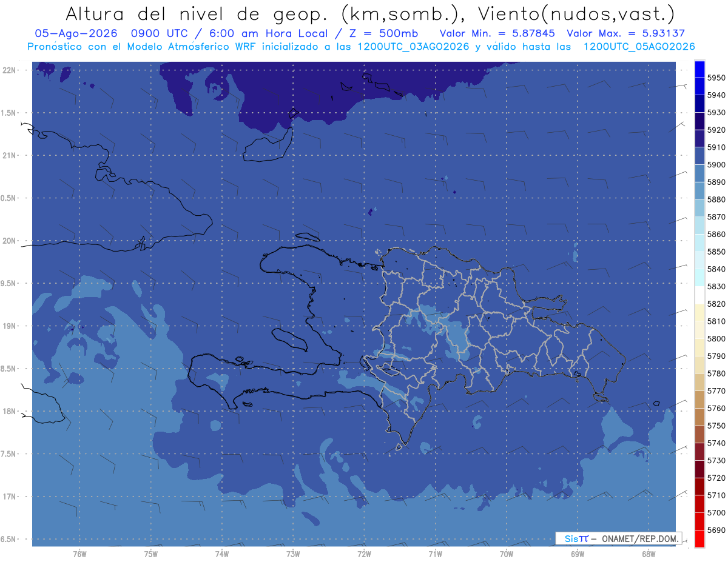Click the legend color band between 5860 and 5850
728x562 pixels.
699,243
